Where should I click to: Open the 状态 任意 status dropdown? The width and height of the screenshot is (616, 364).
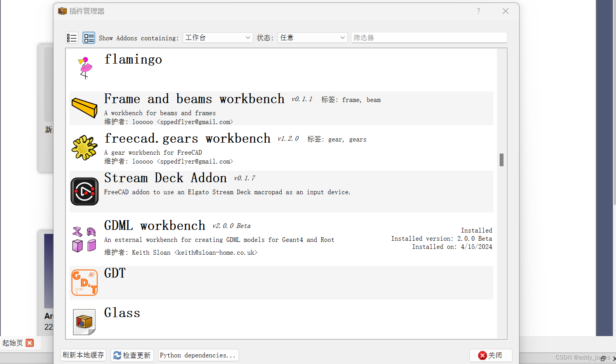pyautogui.click(x=312, y=38)
